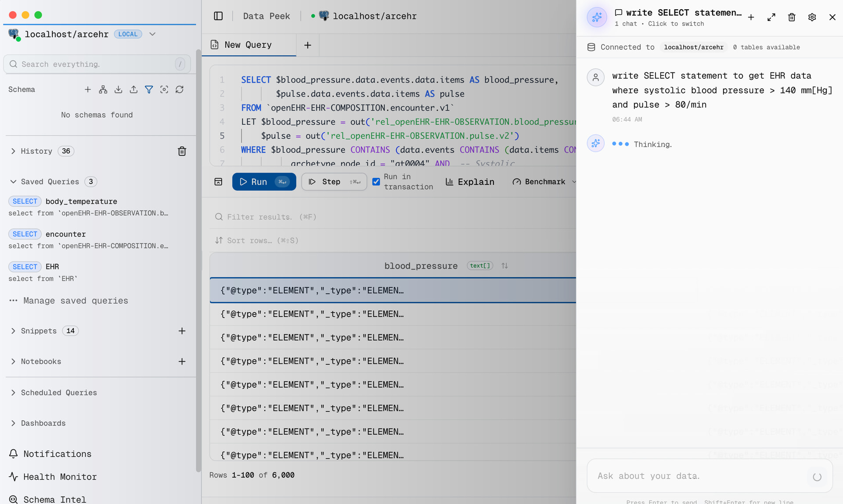Open Schema Intel

pyautogui.click(x=48, y=500)
